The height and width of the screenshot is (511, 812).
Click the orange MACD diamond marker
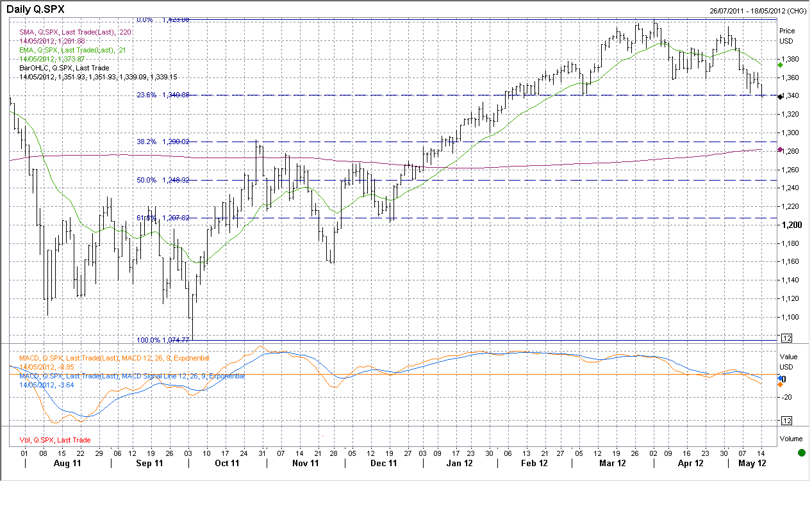pyautogui.click(x=780, y=384)
